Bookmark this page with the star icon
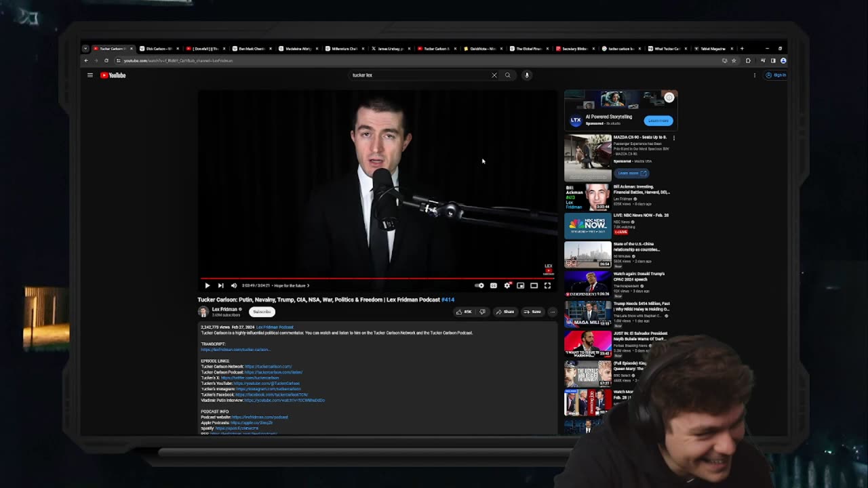Screen dimensions: 868x488 click(x=734, y=60)
